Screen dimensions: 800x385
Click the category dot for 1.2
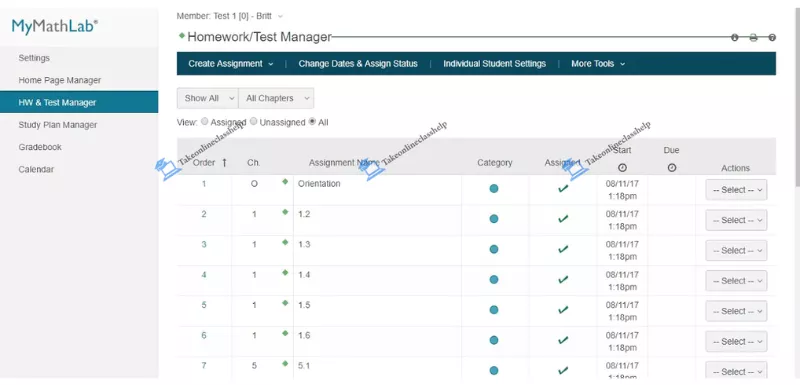[493, 219]
